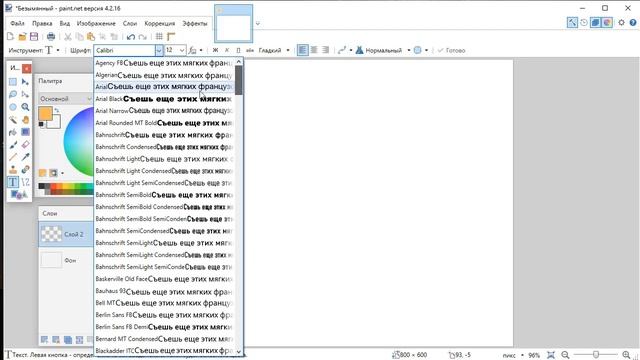This screenshot has width=640, height=360.
Task: Open the font size 12 dropdown
Action: point(182,50)
